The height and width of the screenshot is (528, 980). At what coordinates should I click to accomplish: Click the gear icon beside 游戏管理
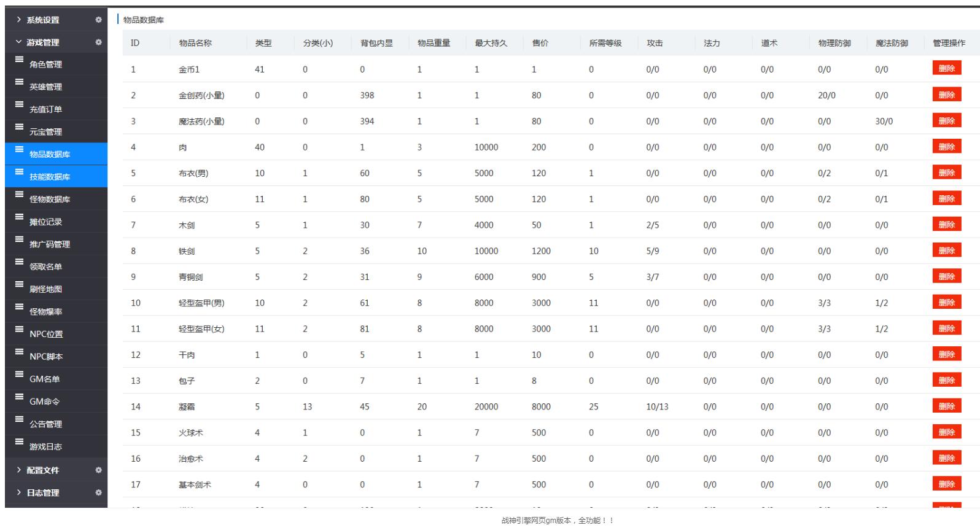[x=98, y=42]
